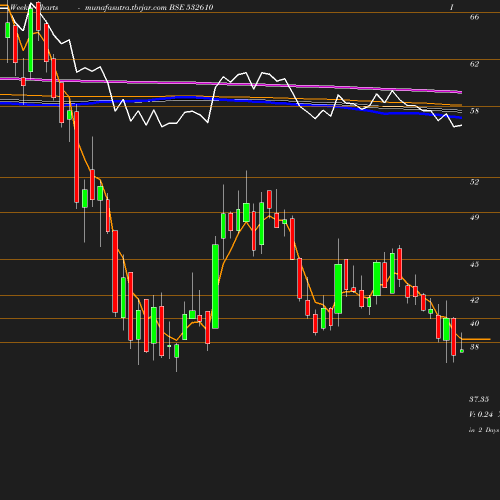Screen dimensions: 500x500
Task: Click the V: 0.24 volume text
Action: pos(481,414)
